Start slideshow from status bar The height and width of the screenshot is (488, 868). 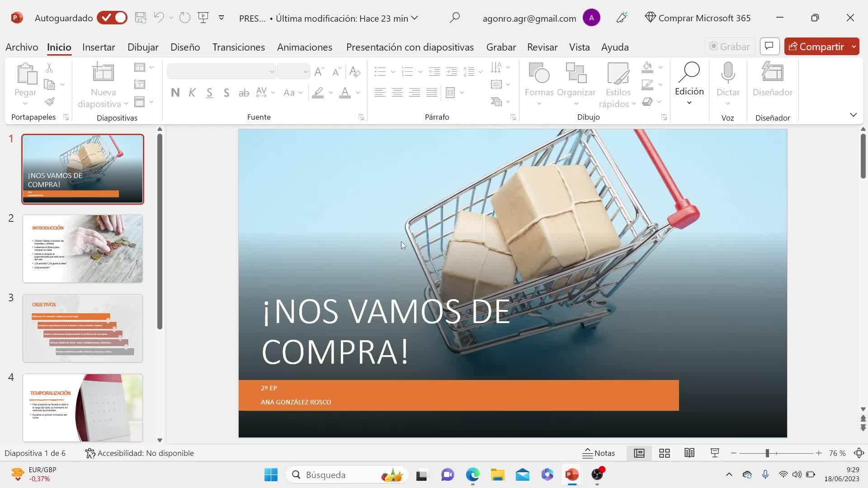point(715,453)
